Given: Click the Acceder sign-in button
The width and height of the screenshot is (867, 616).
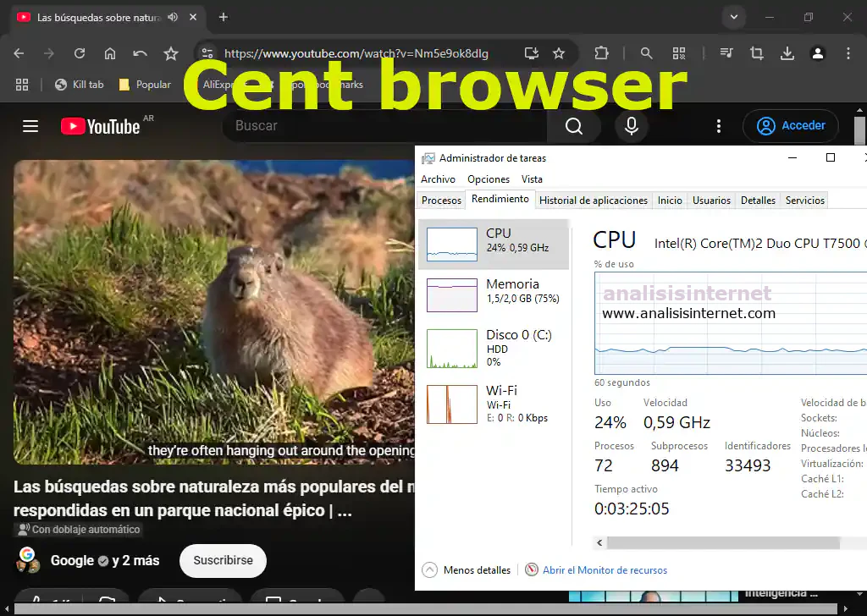Looking at the screenshot, I should (x=791, y=126).
